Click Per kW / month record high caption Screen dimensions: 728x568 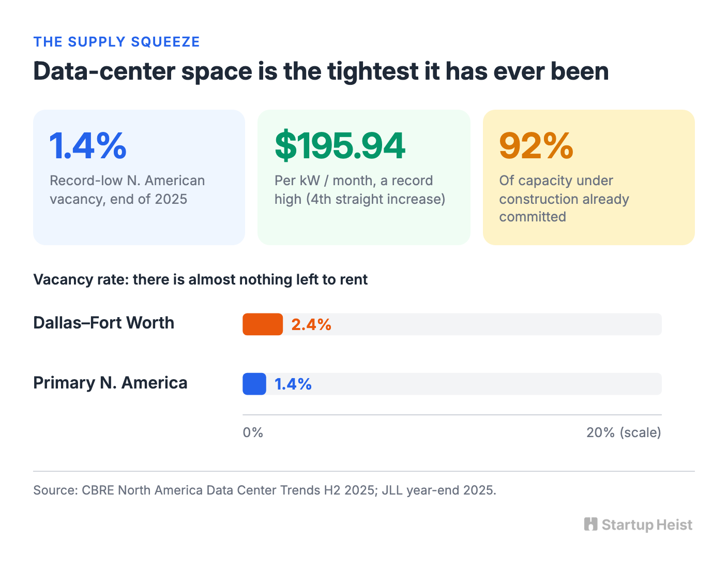click(x=360, y=190)
